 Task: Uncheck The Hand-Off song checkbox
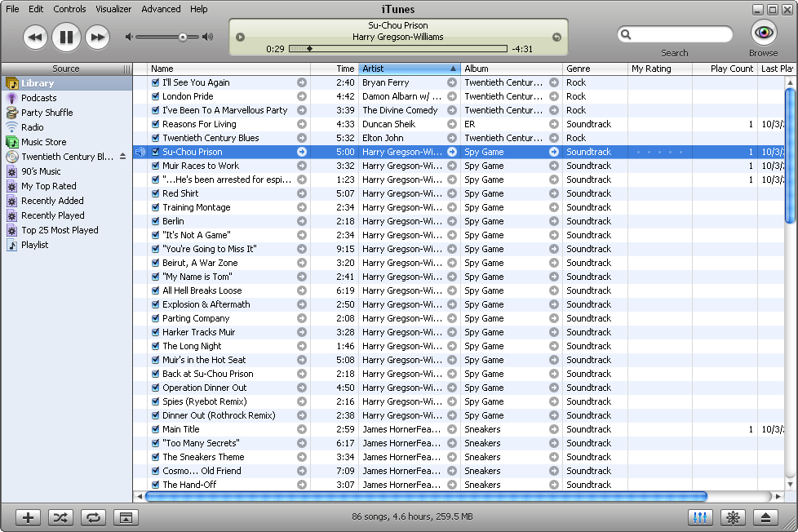click(156, 485)
